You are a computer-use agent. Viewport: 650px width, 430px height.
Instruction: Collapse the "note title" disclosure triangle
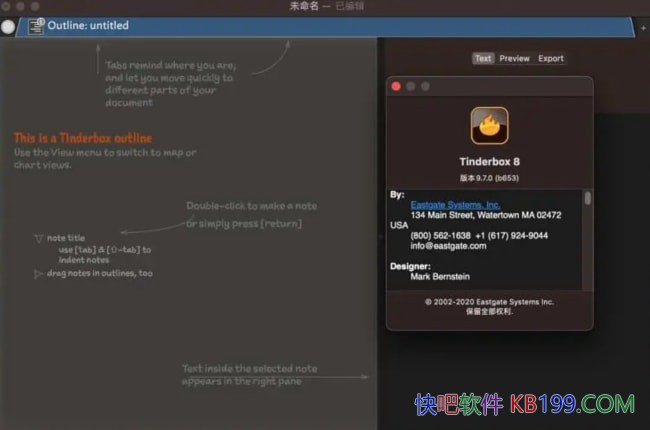[x=38, y=238]
